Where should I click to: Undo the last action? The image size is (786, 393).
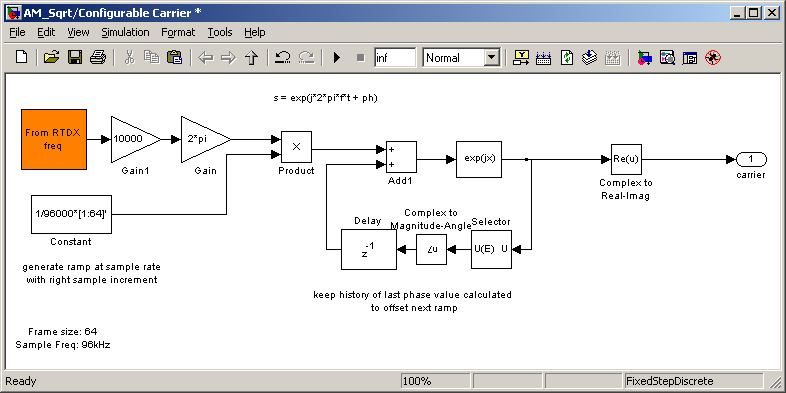pos(283,58)
